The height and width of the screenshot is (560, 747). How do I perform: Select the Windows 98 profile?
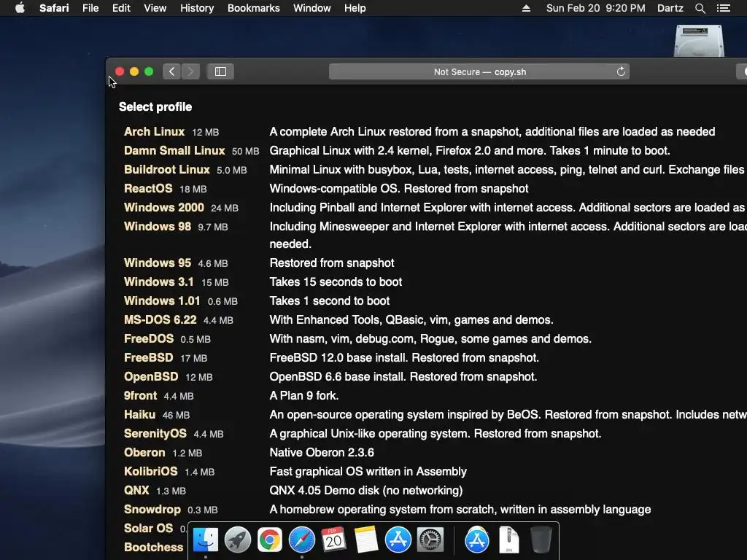tap(158, 226)
